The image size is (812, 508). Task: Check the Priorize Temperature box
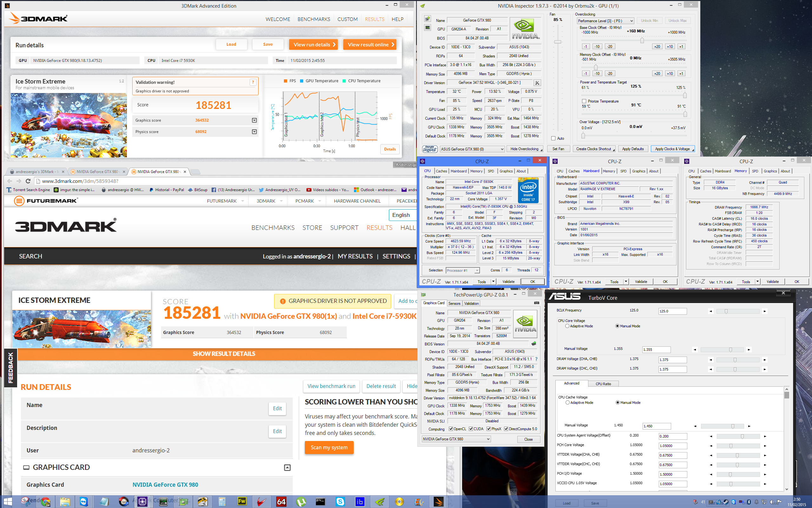584,101
